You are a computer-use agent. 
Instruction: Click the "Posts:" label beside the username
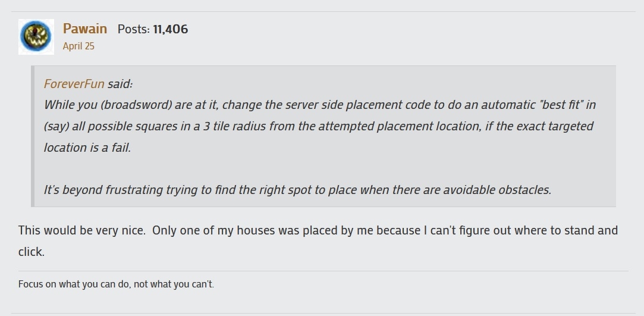tap(133, 29)
